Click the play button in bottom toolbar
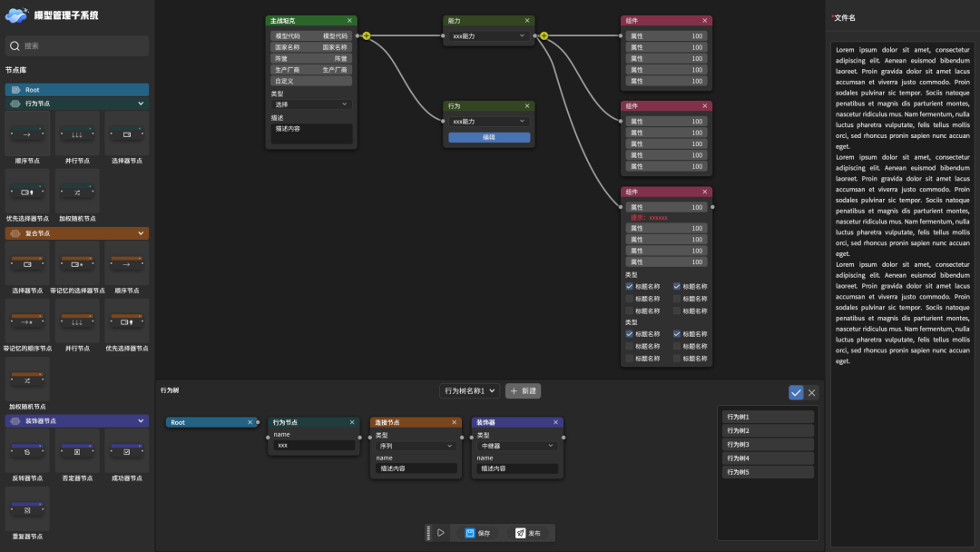 coord(441,533)
